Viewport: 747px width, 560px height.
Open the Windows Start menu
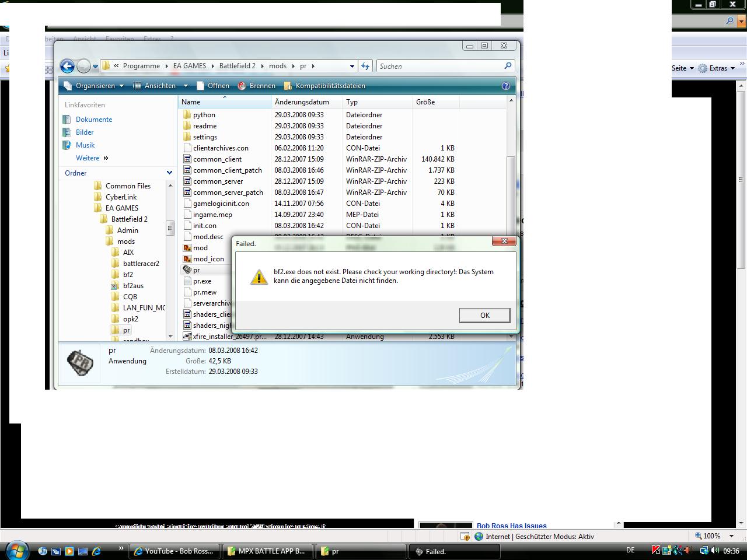[x=16, y=550]
